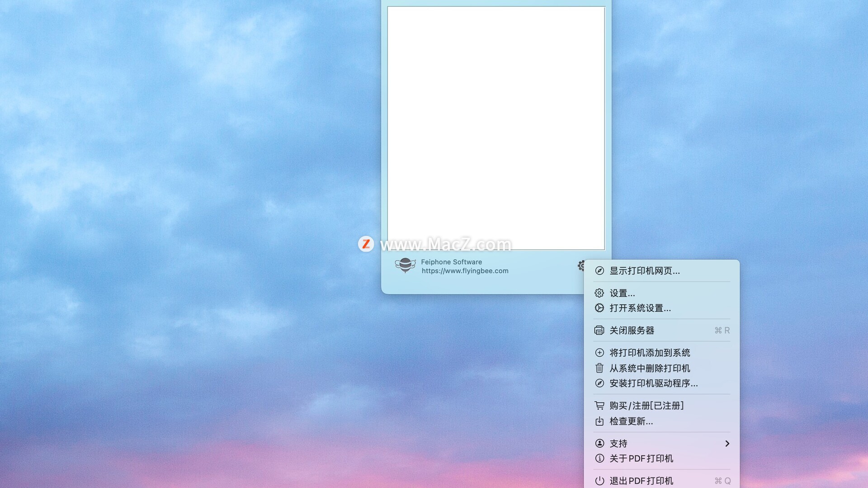This screenshot has width=868, height=488.
Task: Open 设置... from the gear menu
Action: [622, 293]
